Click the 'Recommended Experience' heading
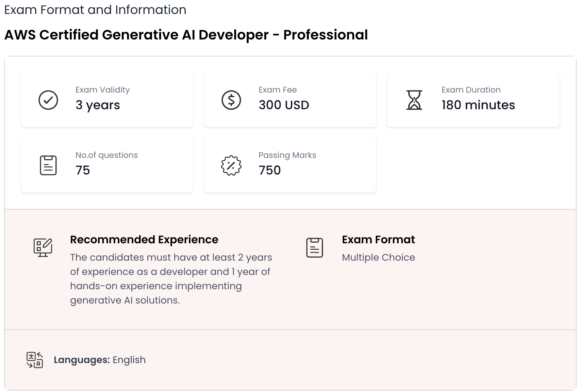Viewport: 581px width, 392px height. [144, 240]
